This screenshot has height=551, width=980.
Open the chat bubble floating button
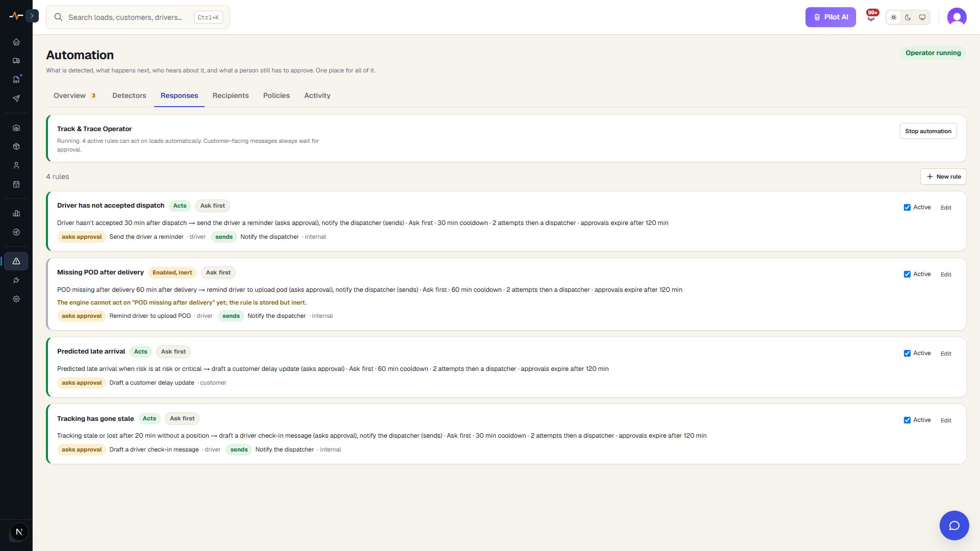(954, 525)
